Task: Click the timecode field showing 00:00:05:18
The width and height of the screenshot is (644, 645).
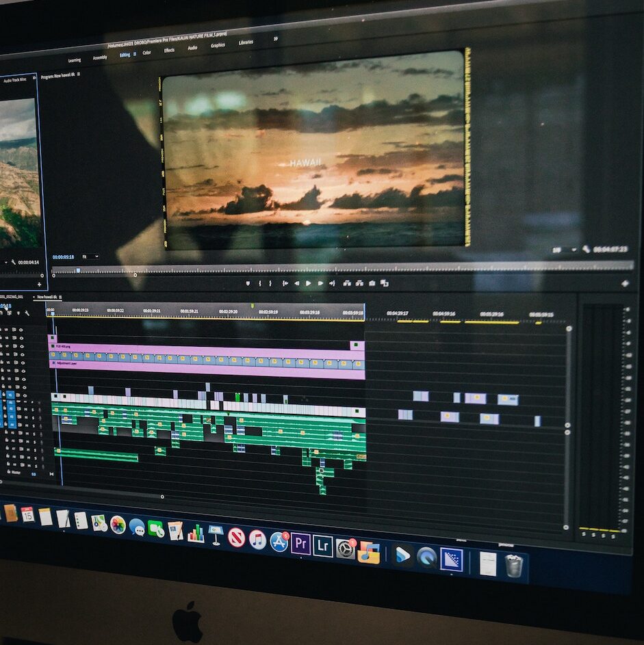Action: 62,256
